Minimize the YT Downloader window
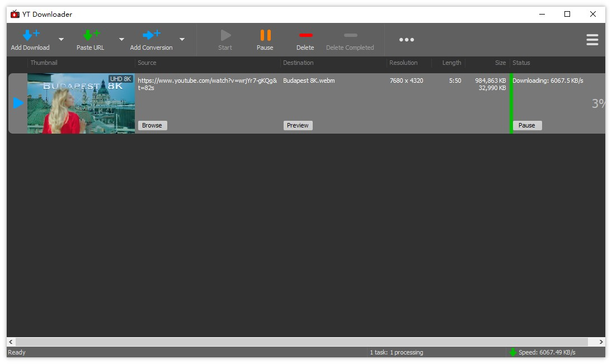Viewport: 612px width, 364px height. (542, 15)
